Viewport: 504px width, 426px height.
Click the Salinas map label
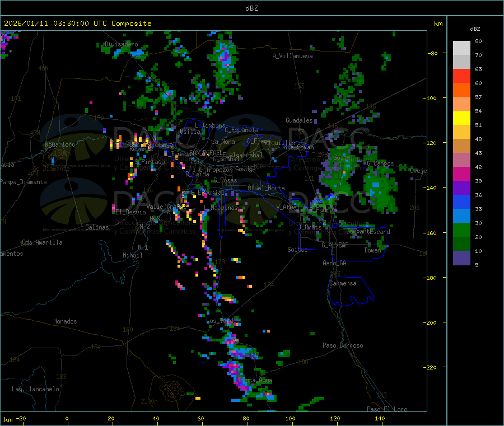[x=97, y=227]
